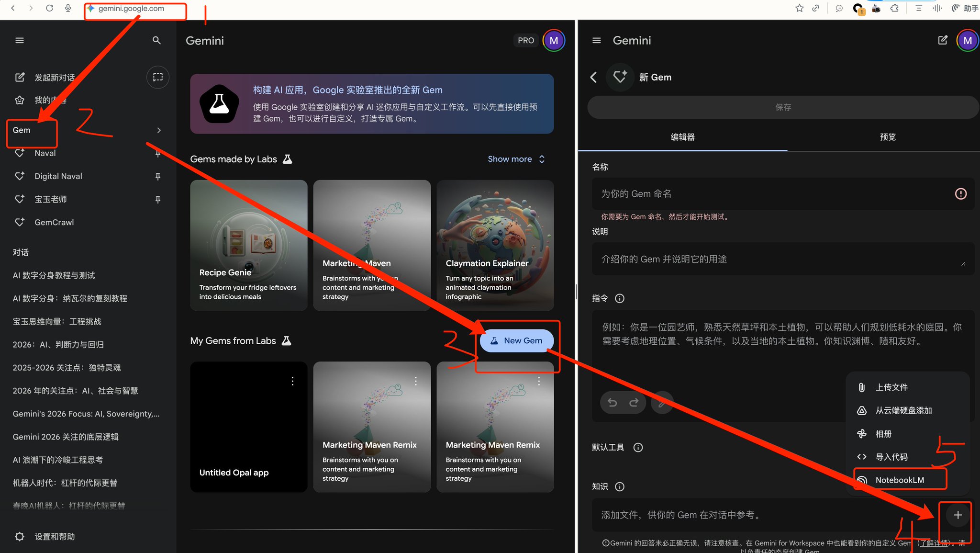
Task: Open options on last Marketing Maven Remix
Action: [539, 381]
